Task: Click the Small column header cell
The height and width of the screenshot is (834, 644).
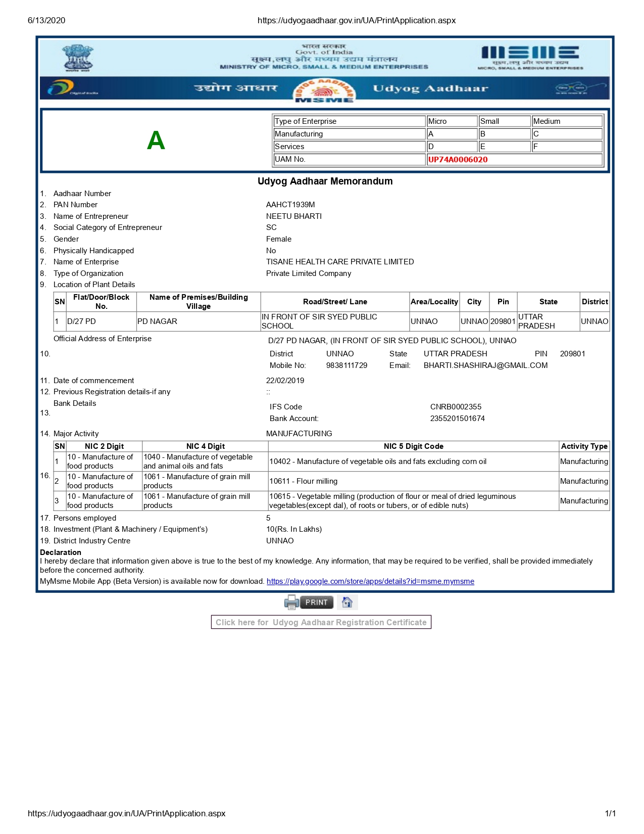Action: click(x=505, y=121)
